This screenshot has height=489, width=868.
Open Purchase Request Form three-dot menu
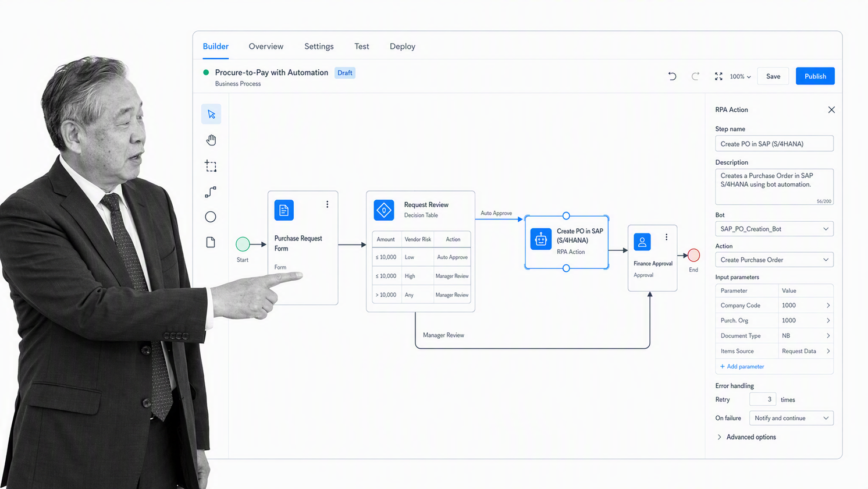pos(328,204)
